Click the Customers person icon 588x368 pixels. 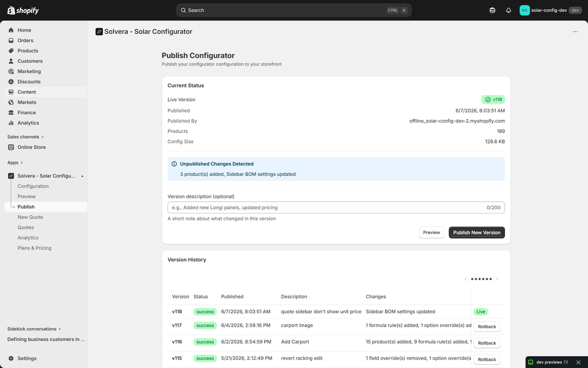11,61
